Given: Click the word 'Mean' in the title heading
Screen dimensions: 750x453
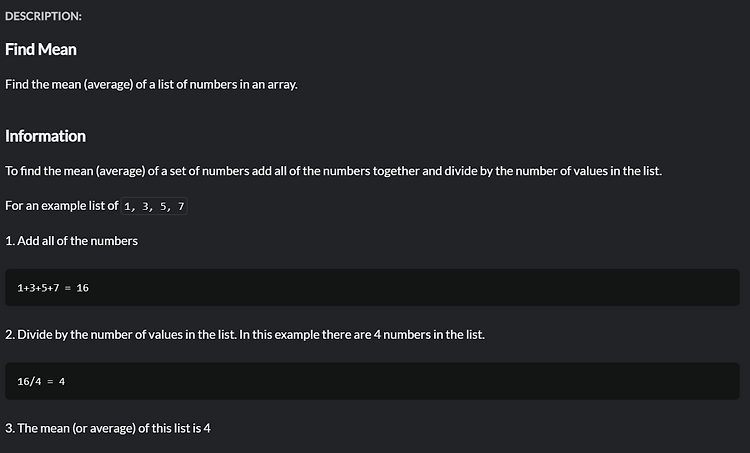Looking at the screenshot, I should pos(57,49).
